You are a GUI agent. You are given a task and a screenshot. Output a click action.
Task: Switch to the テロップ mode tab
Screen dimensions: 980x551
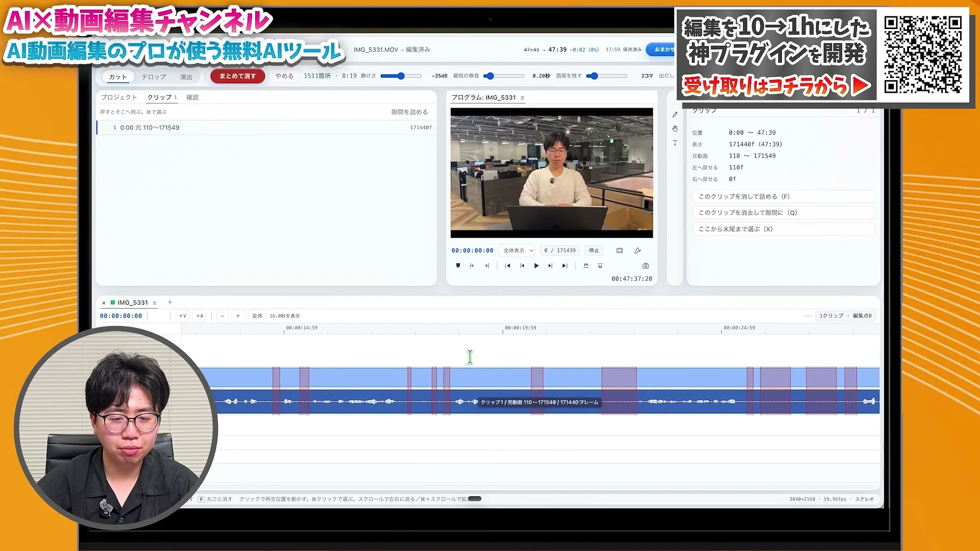click(154, 77)
